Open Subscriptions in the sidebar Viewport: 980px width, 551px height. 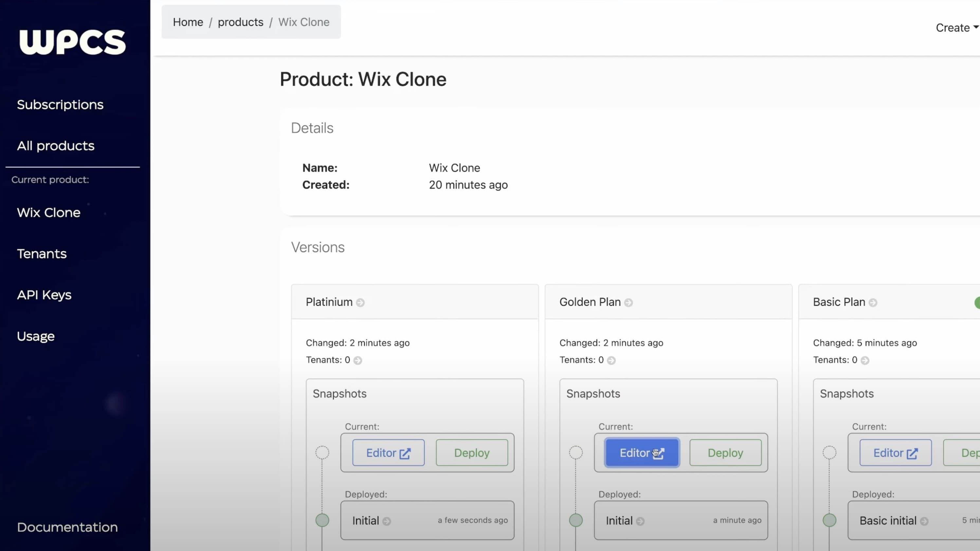(x=60, y=105)
